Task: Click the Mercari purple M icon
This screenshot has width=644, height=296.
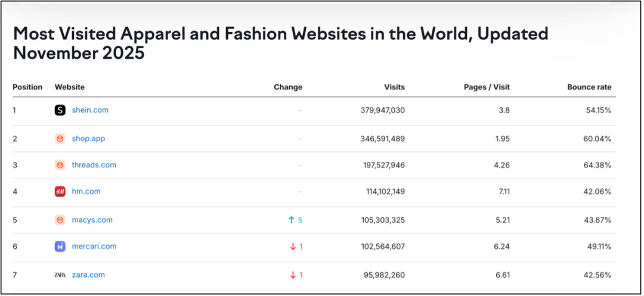Action: pos(60,246)
